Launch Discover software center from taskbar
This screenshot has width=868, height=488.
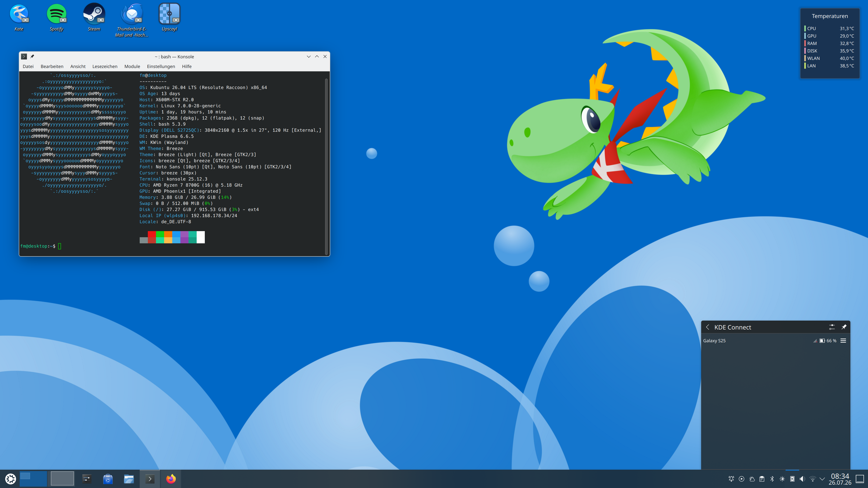tap(108, 479)
